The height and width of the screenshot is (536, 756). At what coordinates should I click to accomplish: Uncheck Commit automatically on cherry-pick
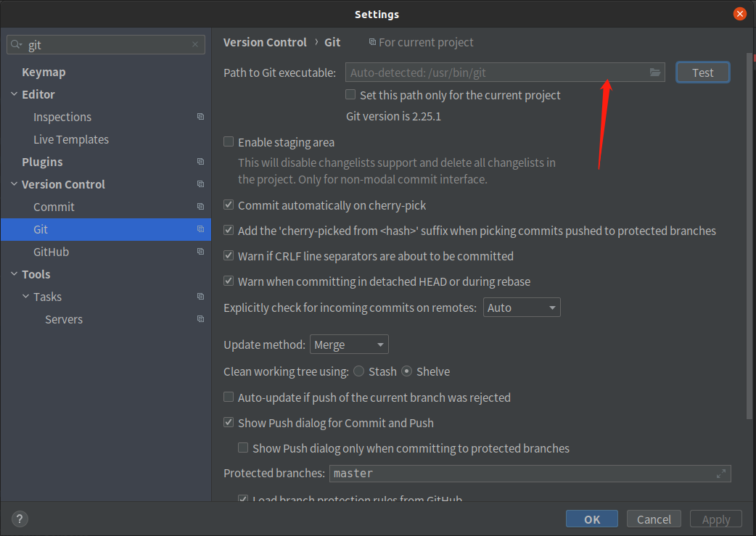[229, 205]
